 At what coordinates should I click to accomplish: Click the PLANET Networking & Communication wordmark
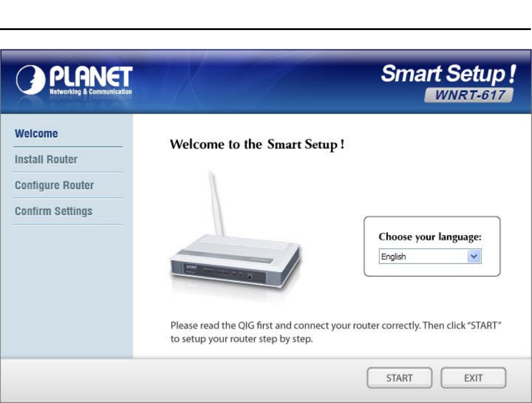point(91,80)
